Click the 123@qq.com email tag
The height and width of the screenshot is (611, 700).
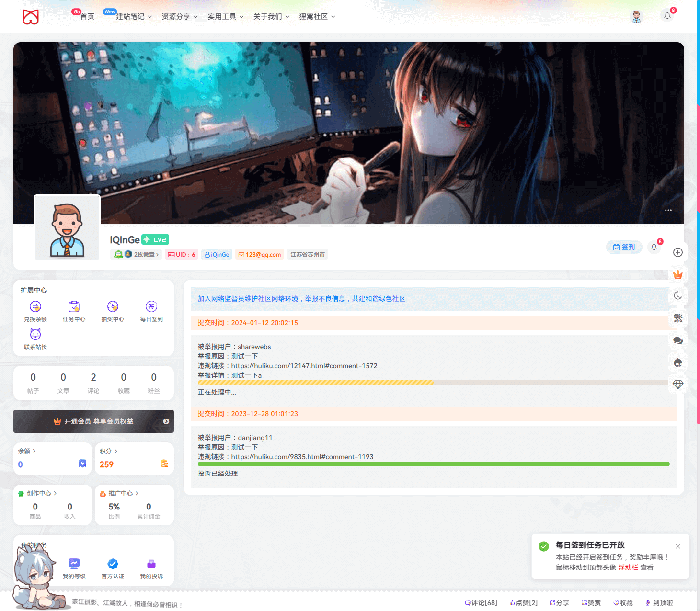[x=260, y=255]
